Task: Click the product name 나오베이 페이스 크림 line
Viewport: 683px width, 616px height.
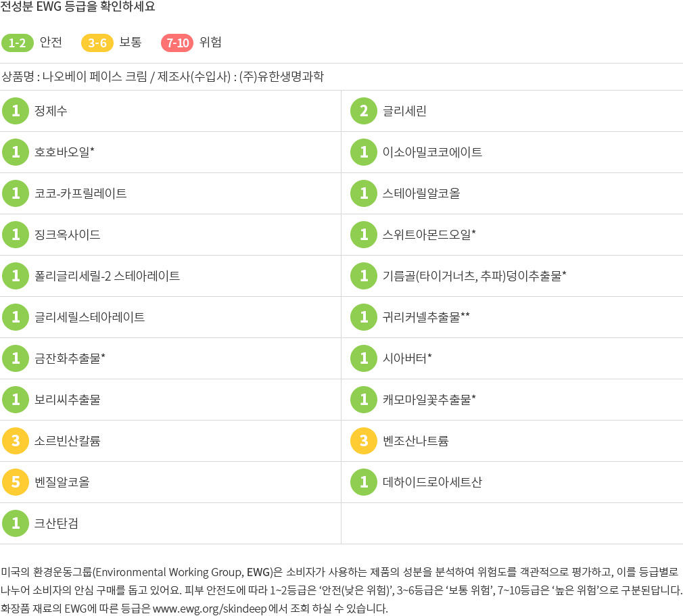Action: [162, 76]
